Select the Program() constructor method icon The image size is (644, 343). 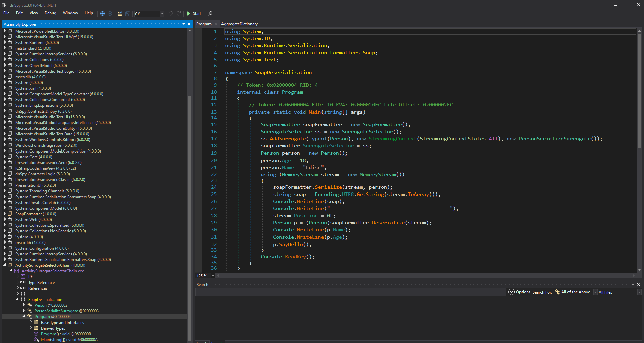click(36, 334)
